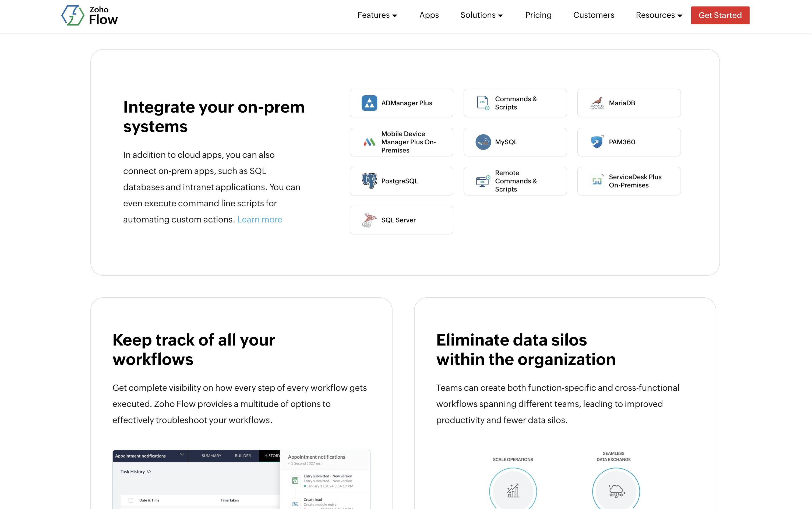Select the SQL Server card label
The image size is (812, 509).
point(398,220)
